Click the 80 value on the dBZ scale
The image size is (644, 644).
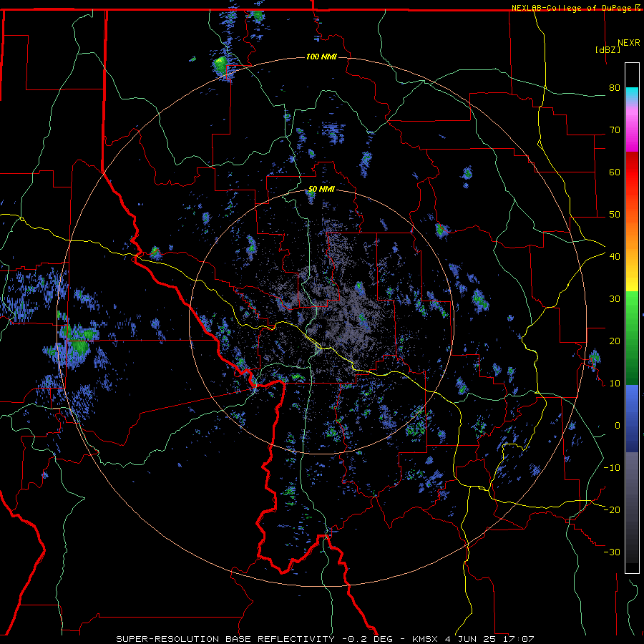tap(615, 87)
